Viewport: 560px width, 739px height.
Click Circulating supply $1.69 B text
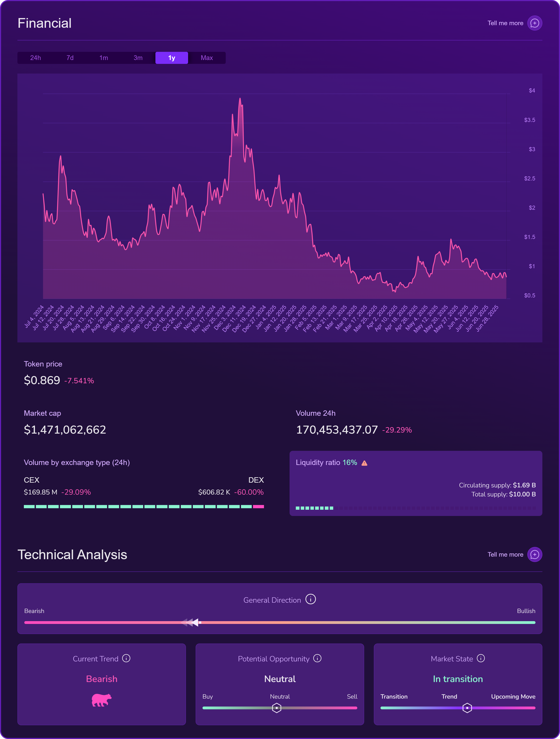[497, 485]
